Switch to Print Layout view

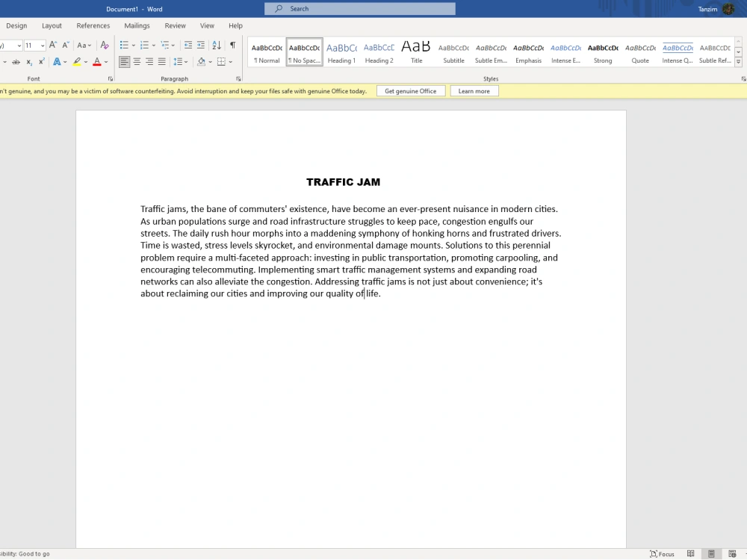tap(711, 554)
